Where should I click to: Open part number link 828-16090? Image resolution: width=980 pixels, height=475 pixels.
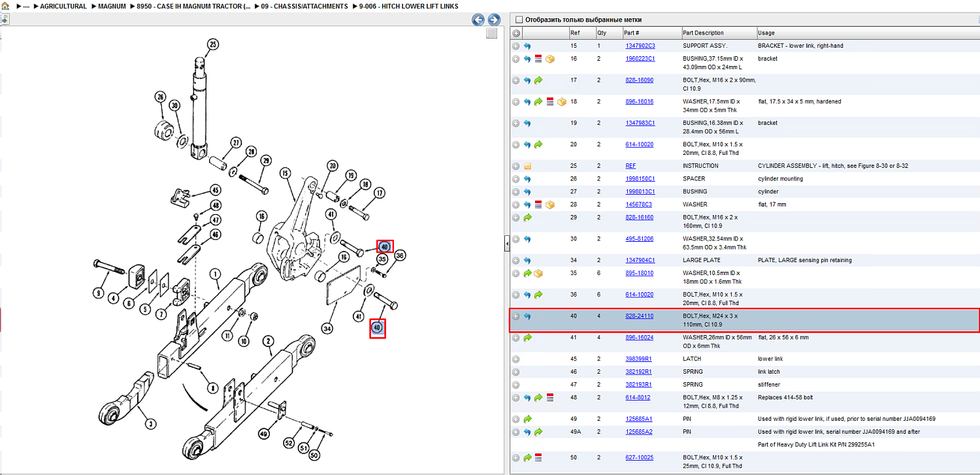(640, 80)
